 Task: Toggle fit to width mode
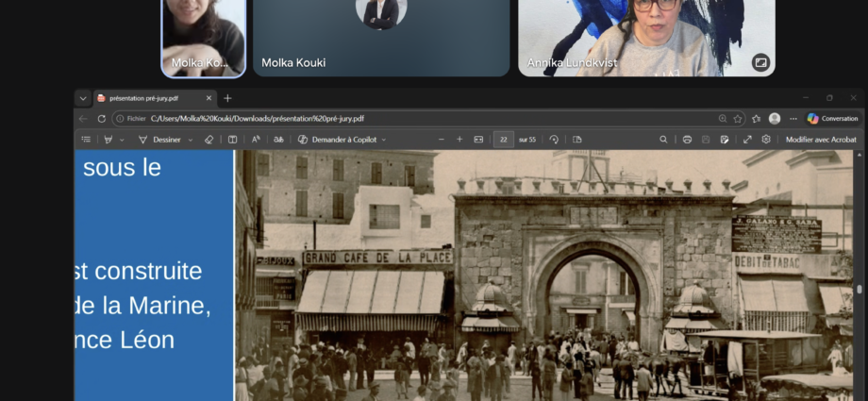[478, 140]
